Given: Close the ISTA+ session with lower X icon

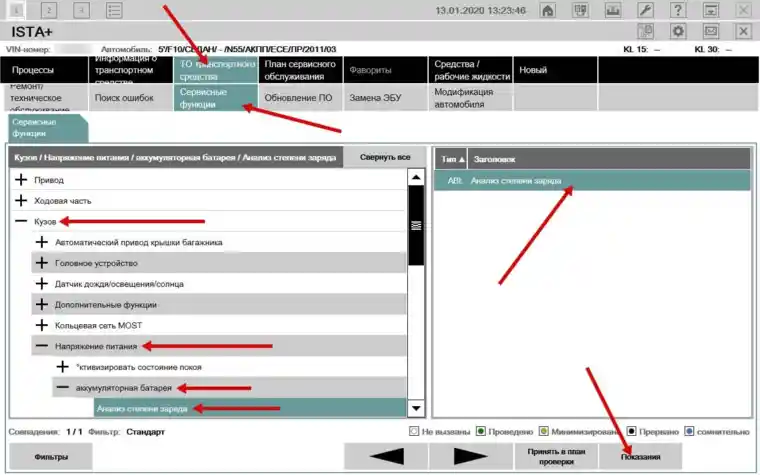Looking at the screenshot, I should pos(743,32).
